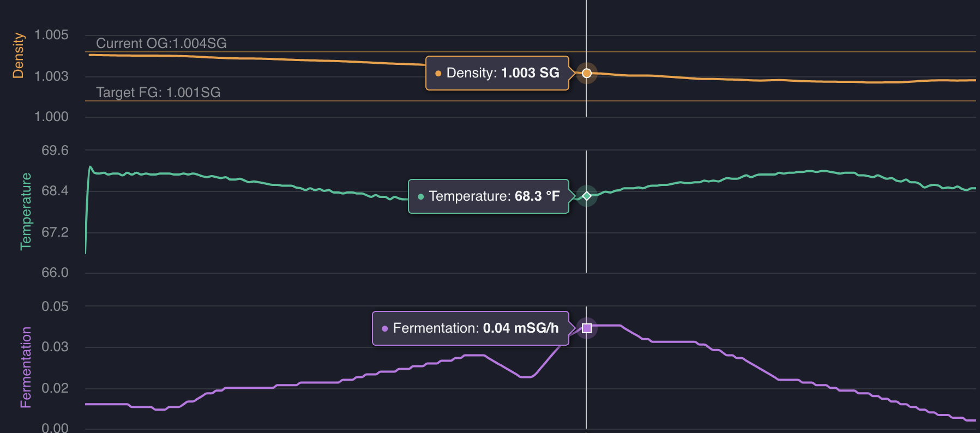The image size is (980, 433).
Task: Click the 0.05 fermentation axis tick label
Action: (55, 306)
